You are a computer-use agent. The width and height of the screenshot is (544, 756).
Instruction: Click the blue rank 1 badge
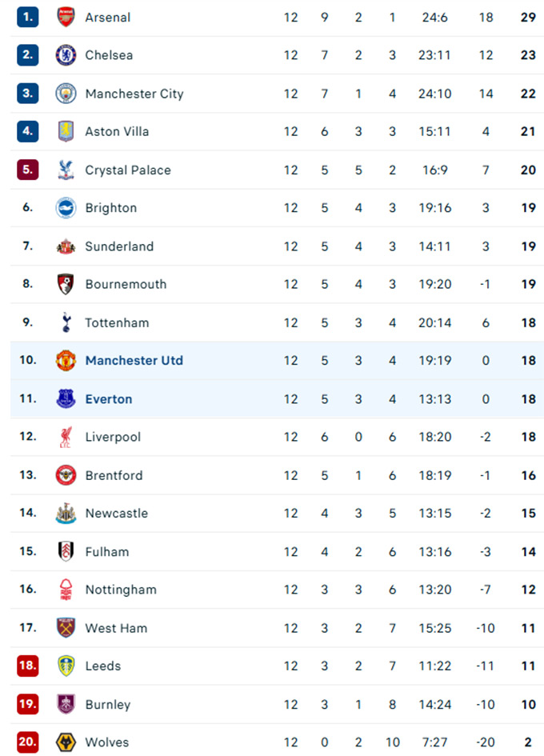click(28, 17)
